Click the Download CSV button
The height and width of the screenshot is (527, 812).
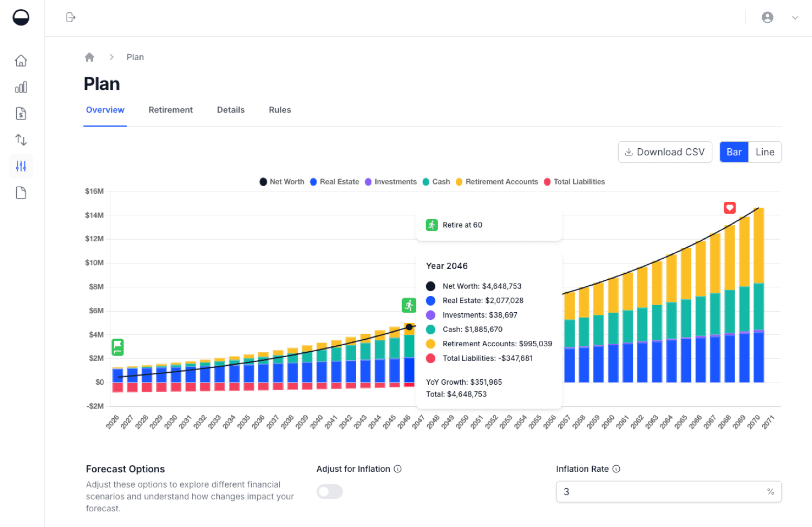pyautogui.click(x=665, y=152)
